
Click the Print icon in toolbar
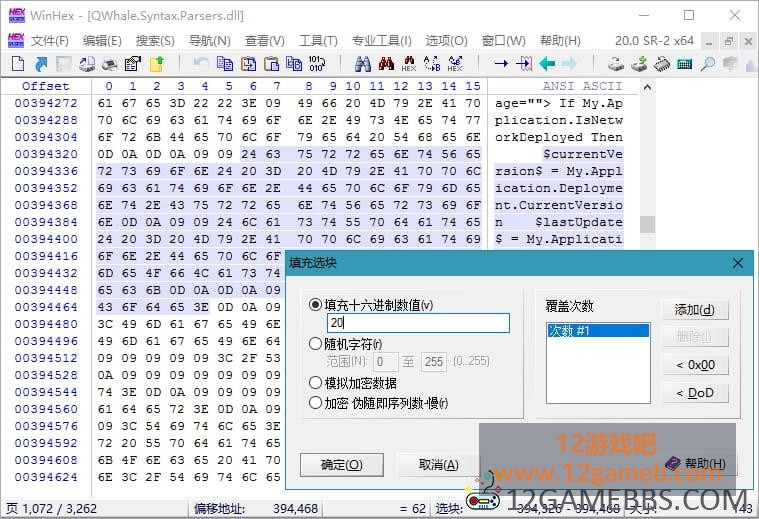[110, 64]
